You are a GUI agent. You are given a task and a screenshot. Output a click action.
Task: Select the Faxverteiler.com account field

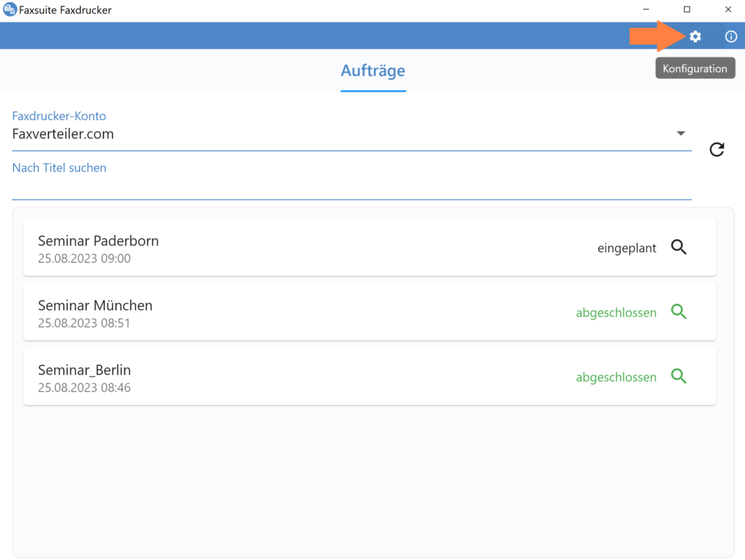(351, 135)
